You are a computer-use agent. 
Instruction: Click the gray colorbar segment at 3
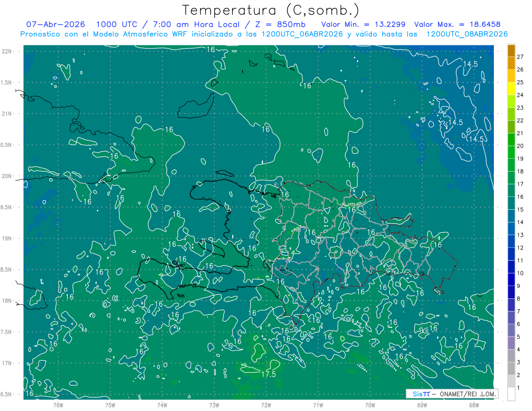[511, 356]
